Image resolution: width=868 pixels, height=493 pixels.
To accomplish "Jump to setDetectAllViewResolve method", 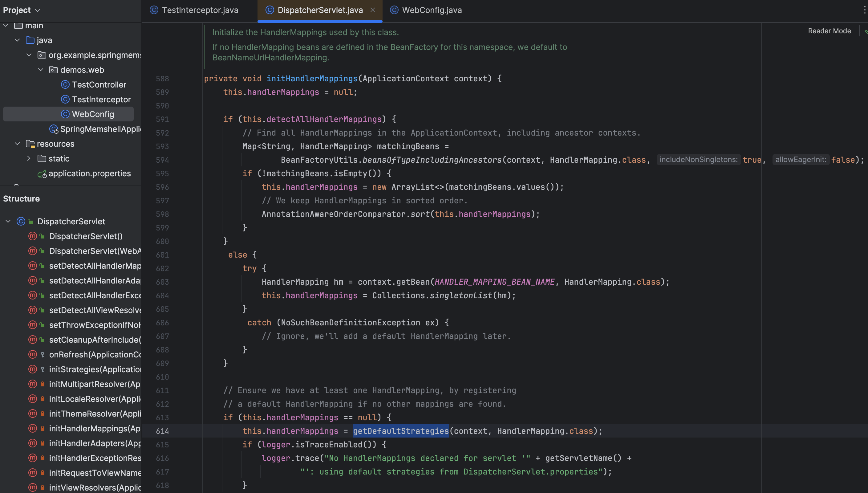I will point(95,310).
